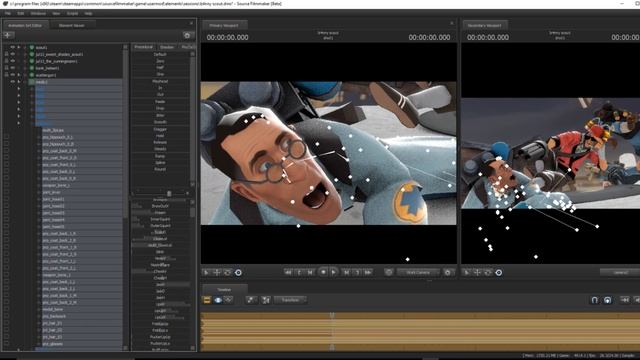The height and width of the screenshot is (360, 640).
Task: Select the move manipulator in Secondary Viewport
Action: (x=477, y=272)
